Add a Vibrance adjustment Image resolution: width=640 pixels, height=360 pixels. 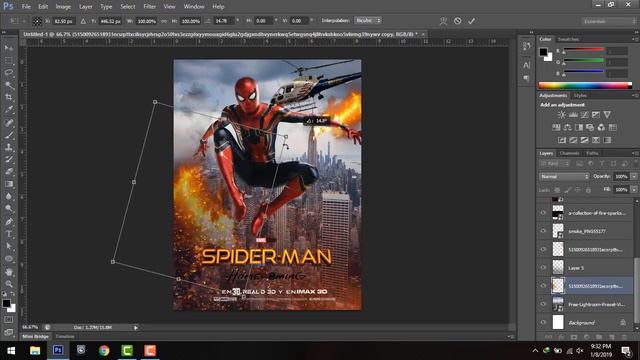[x=607, y=115]
